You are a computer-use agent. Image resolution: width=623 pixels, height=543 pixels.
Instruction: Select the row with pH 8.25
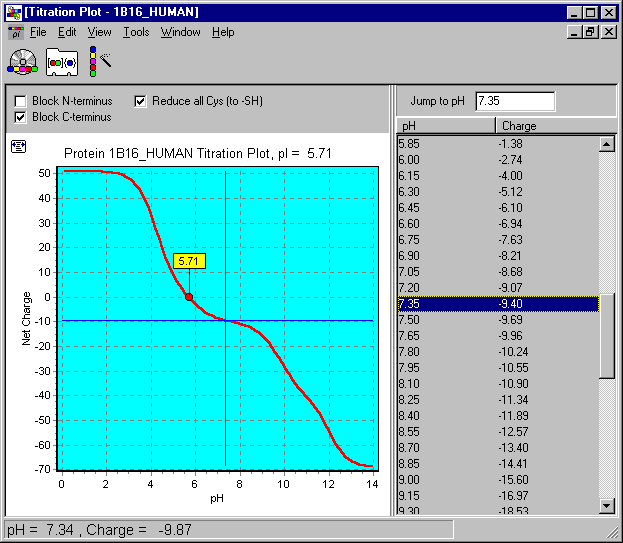click(x=498, y=400)
